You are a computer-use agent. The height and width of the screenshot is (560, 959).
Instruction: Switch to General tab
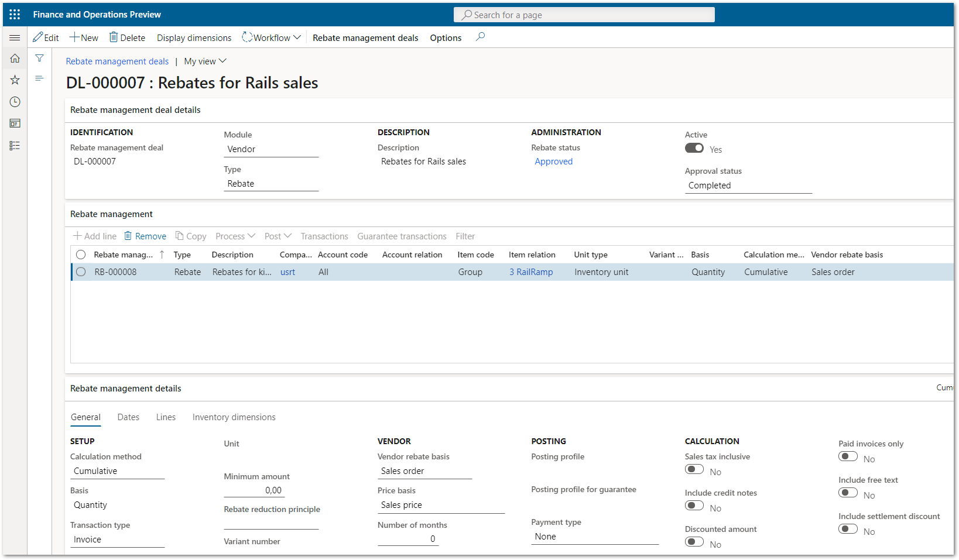pyautogui.click(x=85, y=417)
